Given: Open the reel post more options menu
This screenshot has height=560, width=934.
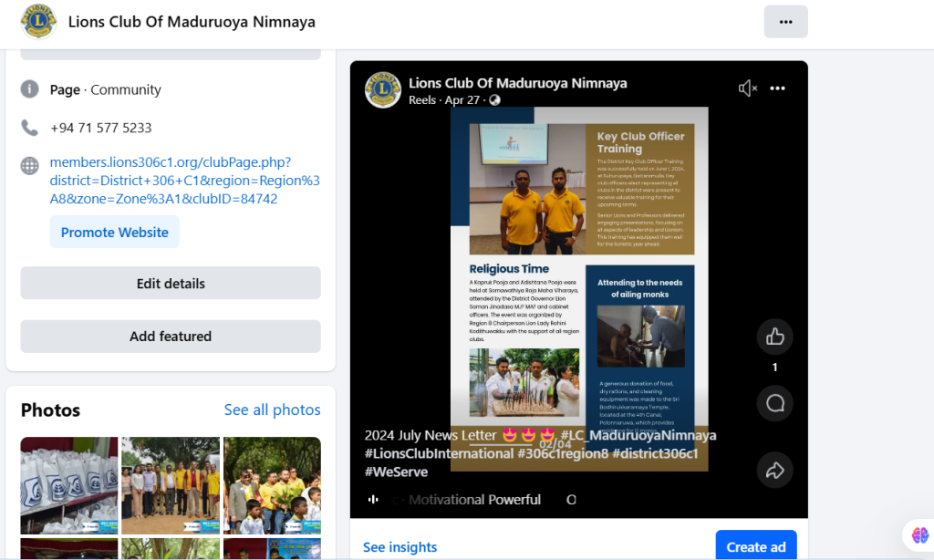Looking at the screenshot, I should pyautogui.click(x=777, y=88).
